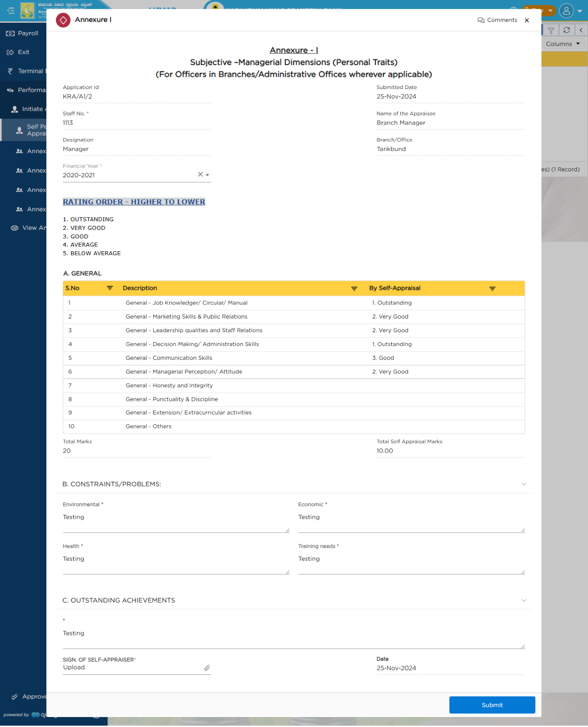Select 'General - Others' row
The width and height of the screenshot is (588, 727).
(294, 426)
